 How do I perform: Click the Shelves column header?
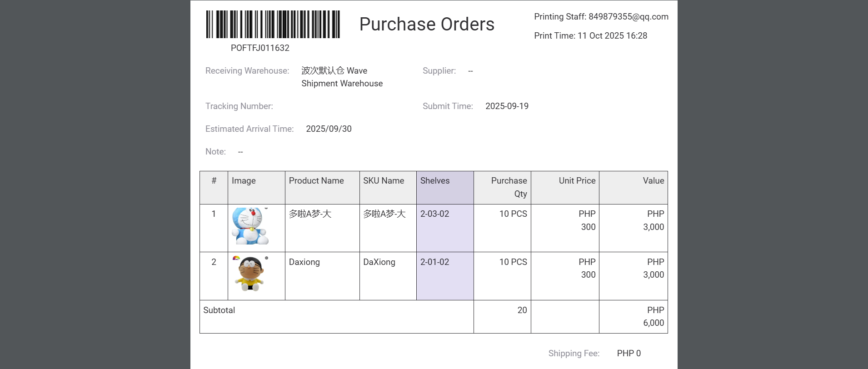pyautogui.click(x=435, y=181)
